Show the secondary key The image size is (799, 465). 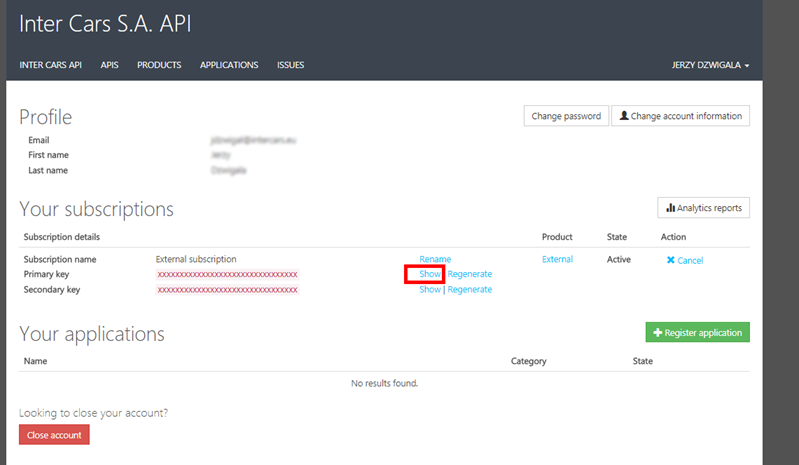(429, 289)
